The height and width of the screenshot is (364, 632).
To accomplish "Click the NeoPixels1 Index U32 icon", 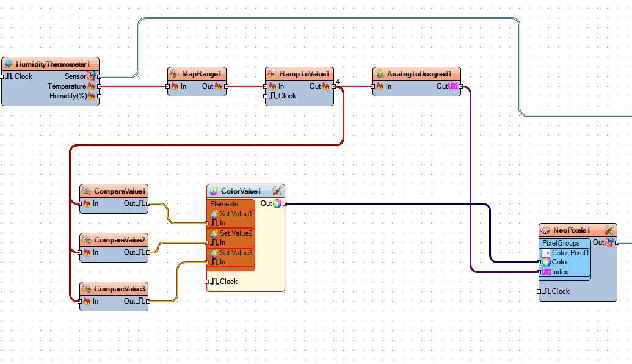I will (546, 272).
